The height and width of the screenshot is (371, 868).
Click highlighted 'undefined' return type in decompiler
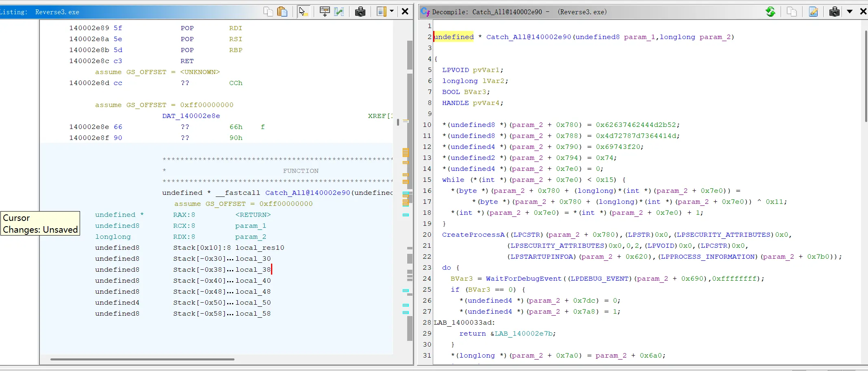pyautogui.click(x=454, y=37)
